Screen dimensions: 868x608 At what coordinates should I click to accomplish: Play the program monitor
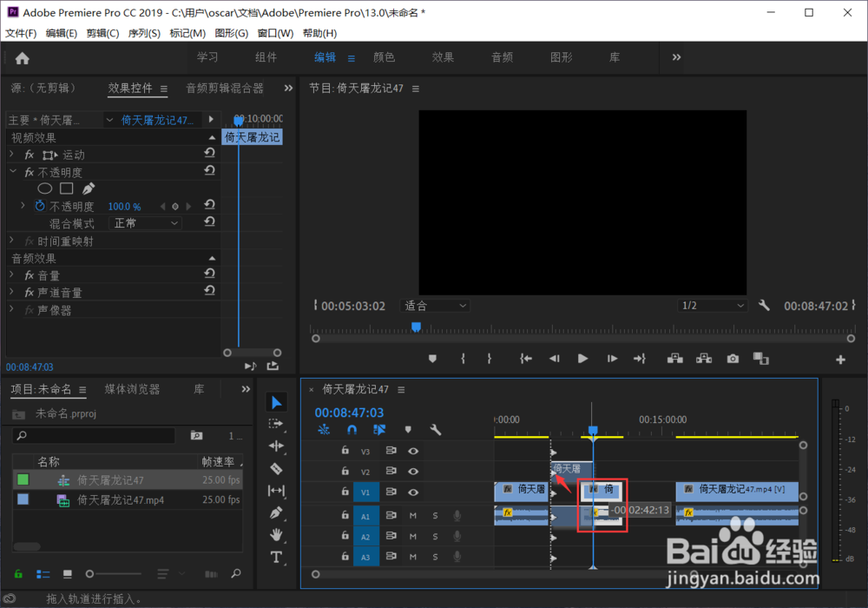tap(582, 359)
